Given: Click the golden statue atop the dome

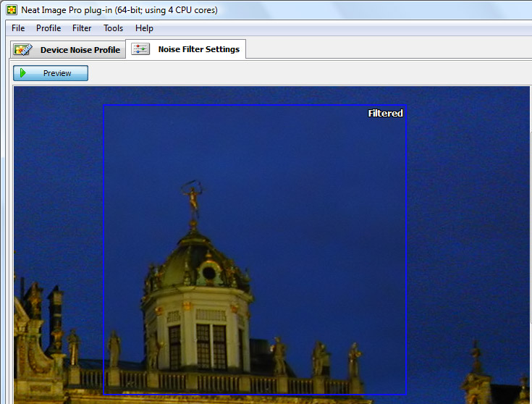Looking at the screenshot, I should 193,199.
